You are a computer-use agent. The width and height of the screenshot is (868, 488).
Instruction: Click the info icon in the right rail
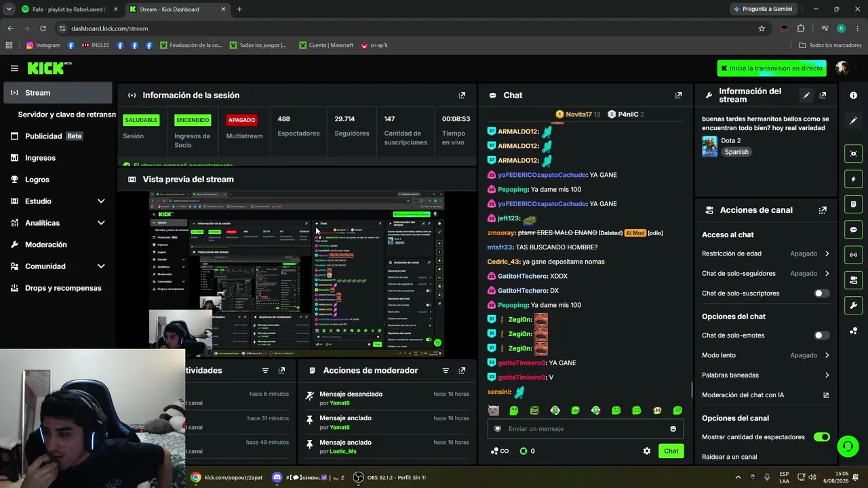tap(853, 96)
